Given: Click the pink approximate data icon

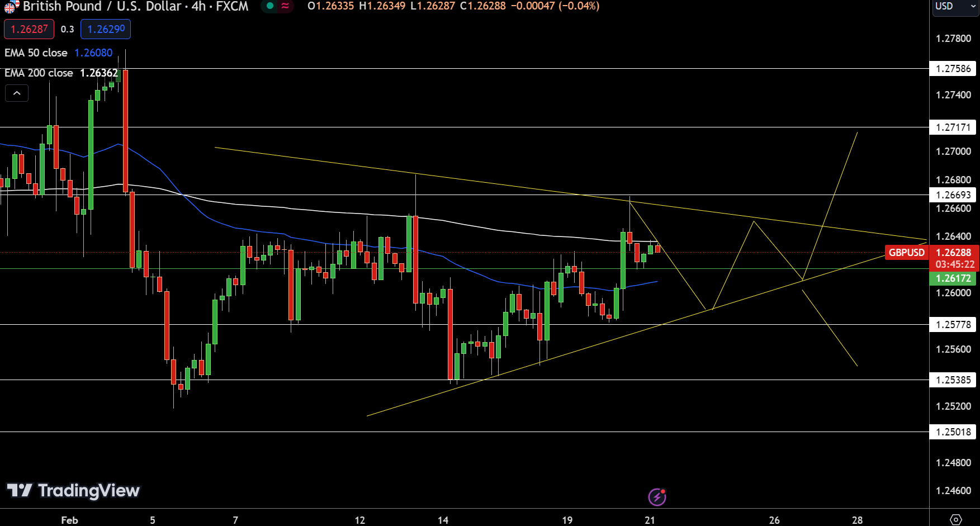Looking at the screenshot, I should tap(285, 6).
